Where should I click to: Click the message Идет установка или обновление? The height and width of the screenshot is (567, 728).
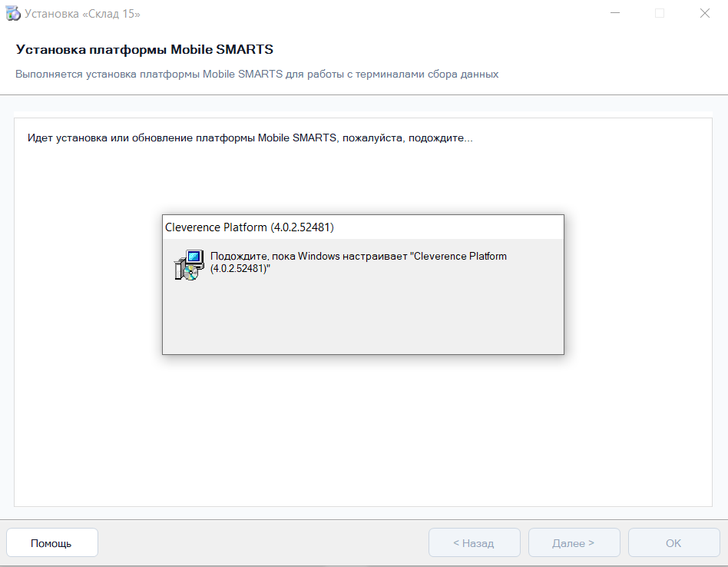tap(250, 138)
